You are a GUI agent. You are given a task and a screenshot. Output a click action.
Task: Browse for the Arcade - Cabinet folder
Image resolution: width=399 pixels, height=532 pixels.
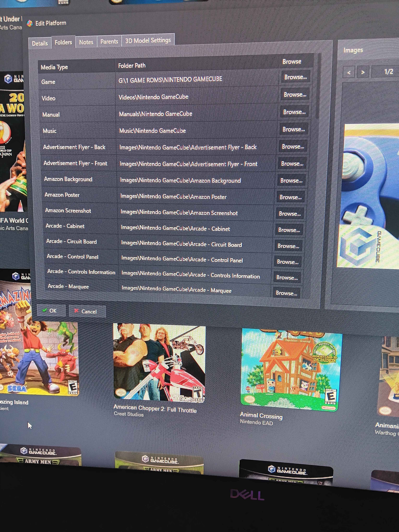click(x=289, y=230)
